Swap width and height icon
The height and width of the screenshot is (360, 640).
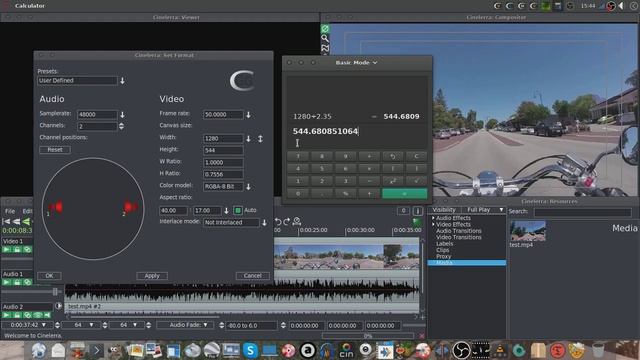[x=260, y=139]
